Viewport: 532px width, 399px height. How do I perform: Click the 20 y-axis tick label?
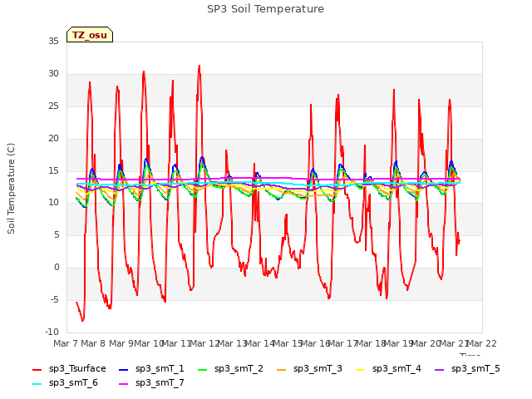click(53, 139)
